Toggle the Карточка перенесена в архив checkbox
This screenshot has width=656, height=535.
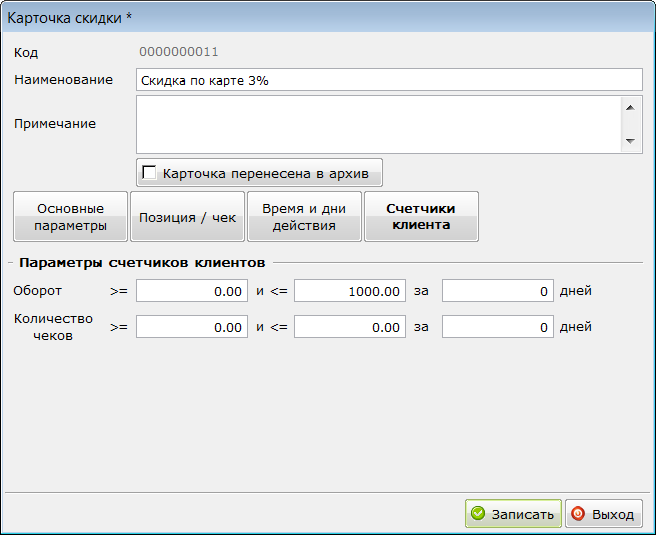(x=149, y=172)
